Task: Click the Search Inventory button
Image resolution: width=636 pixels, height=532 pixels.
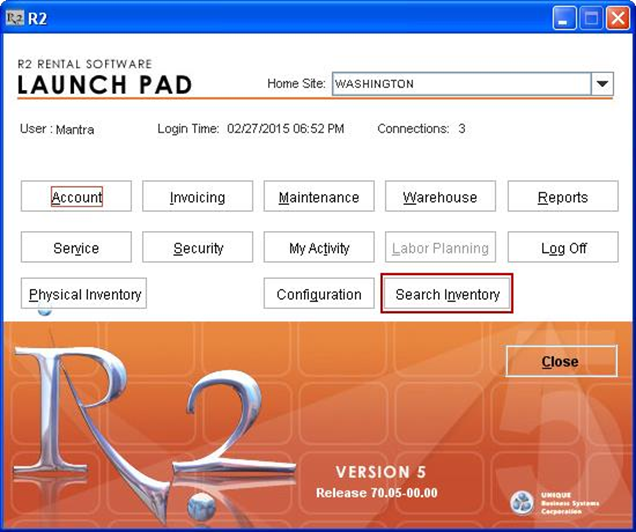Action: pyautogui.click(x=447, y=293)
